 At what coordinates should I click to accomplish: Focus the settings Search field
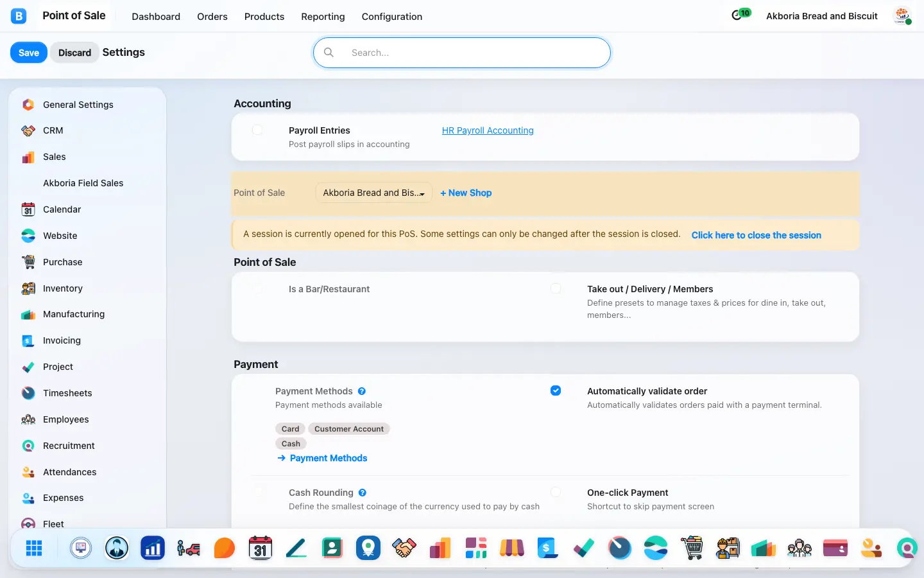462,53
